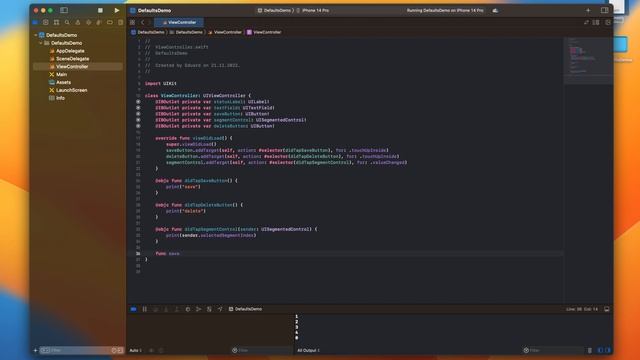Toggle the navigator sidebar visibility

64,10
